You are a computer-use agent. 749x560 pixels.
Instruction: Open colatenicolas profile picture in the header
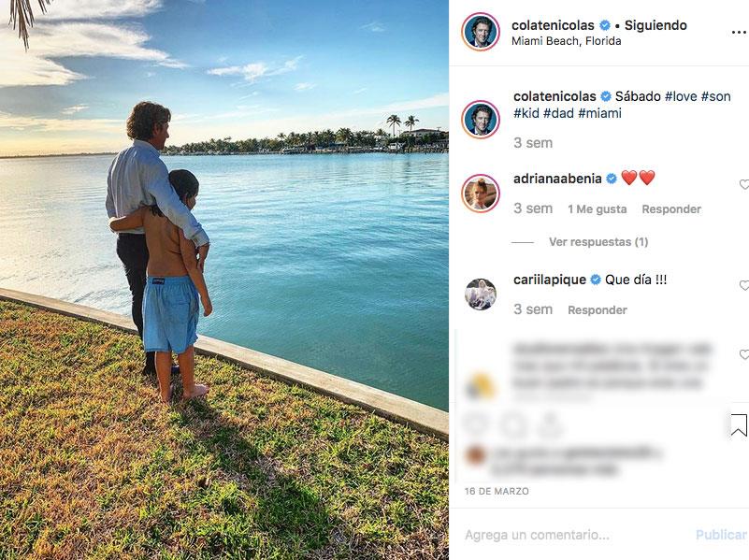point(481,32)
